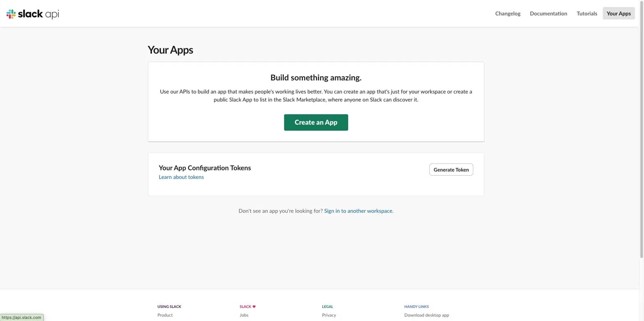644x321 pixels.
Task: Visit the Jobs footer link
Action: point(244,315)
